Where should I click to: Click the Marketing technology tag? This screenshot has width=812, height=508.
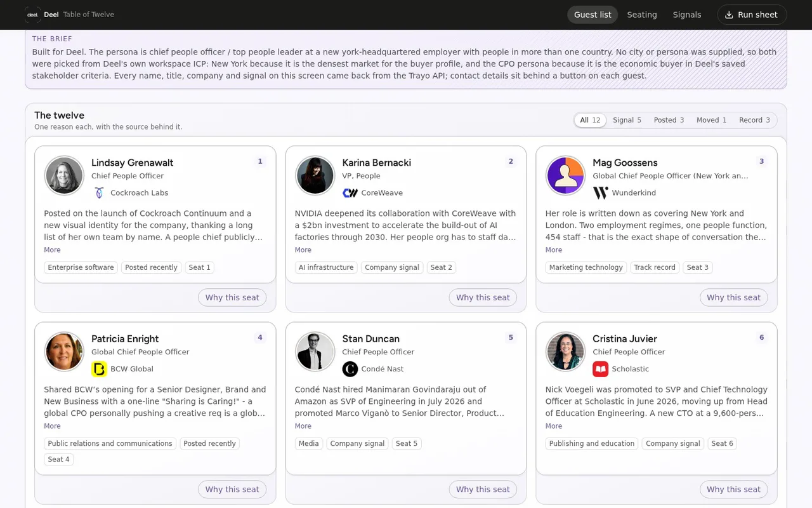586,267
